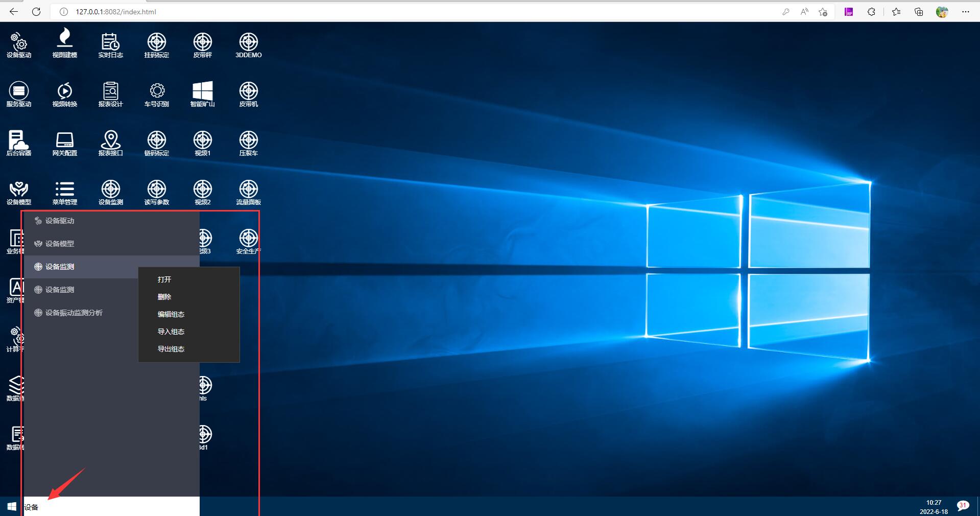980x516 pixels.
Task: Open the browser extensions puzzle icon
Action: click(x=871, y=12)
